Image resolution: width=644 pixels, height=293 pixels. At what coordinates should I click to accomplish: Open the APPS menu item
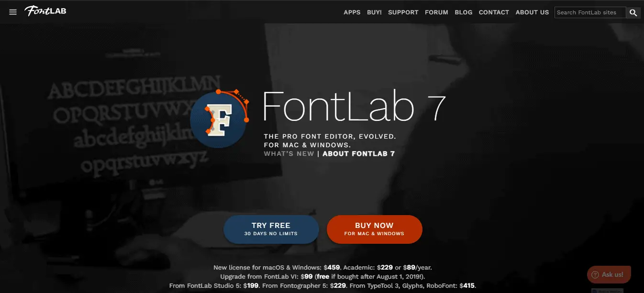pos(352,12)
